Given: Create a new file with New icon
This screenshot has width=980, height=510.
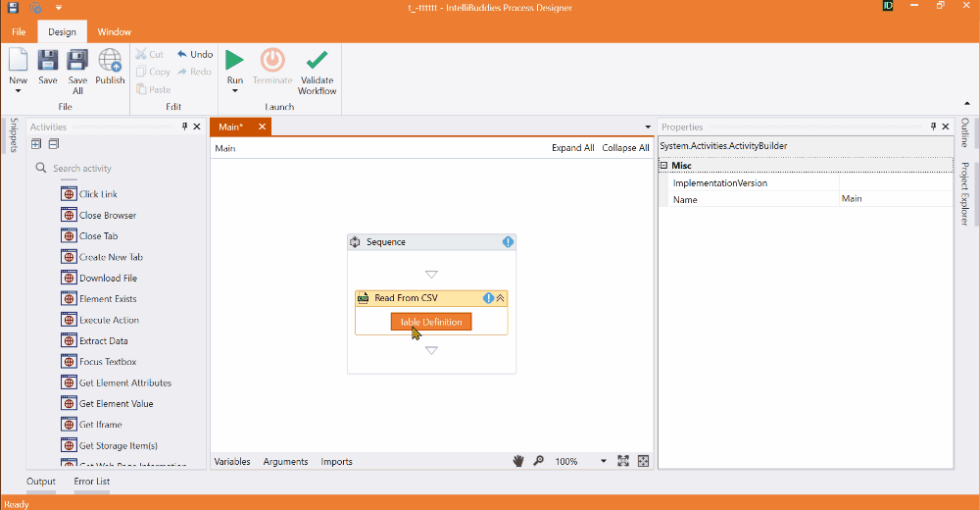Looking at the screenshot, I should pyautogui.click(x=18, y=60).
